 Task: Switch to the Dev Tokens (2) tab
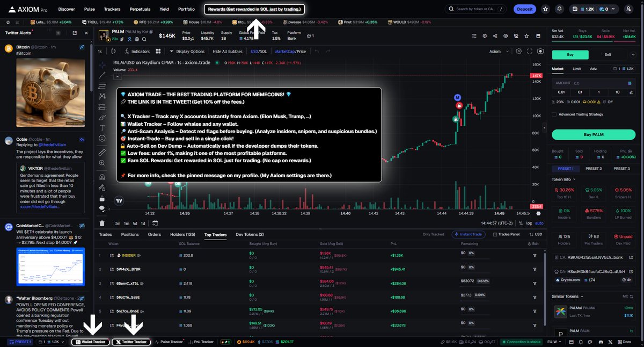click(250, 234)
